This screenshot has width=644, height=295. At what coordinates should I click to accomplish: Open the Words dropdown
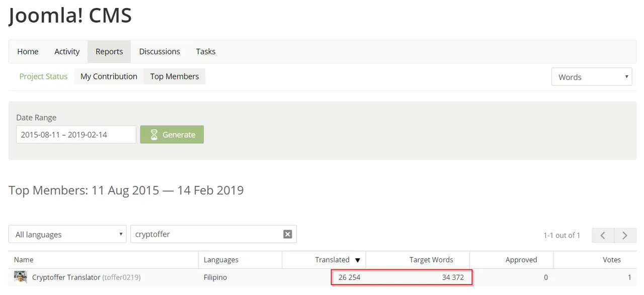pyautogui.click(x=592, y=77)
